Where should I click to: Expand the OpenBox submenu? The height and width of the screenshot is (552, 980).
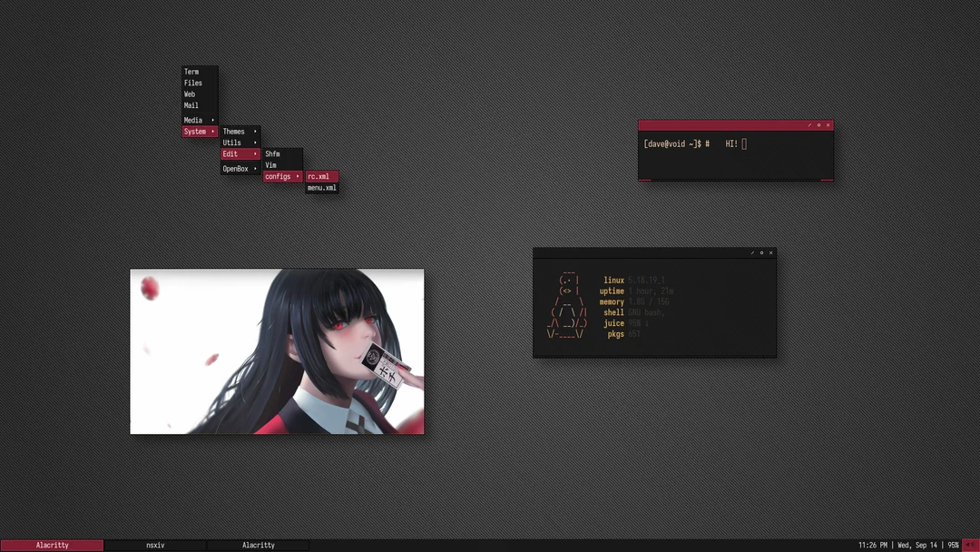click(x=237, y=168)
